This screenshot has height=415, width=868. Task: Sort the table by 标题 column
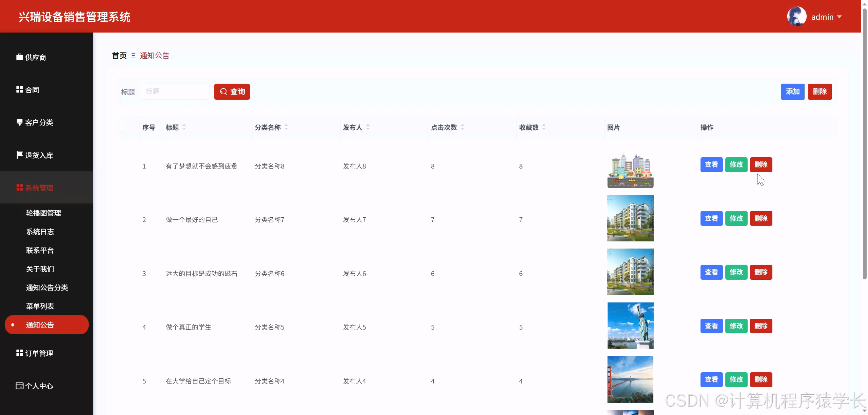(184, 127)
